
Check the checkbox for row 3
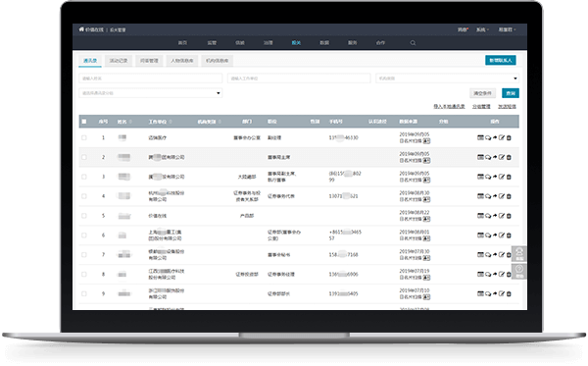click(84, 177)
